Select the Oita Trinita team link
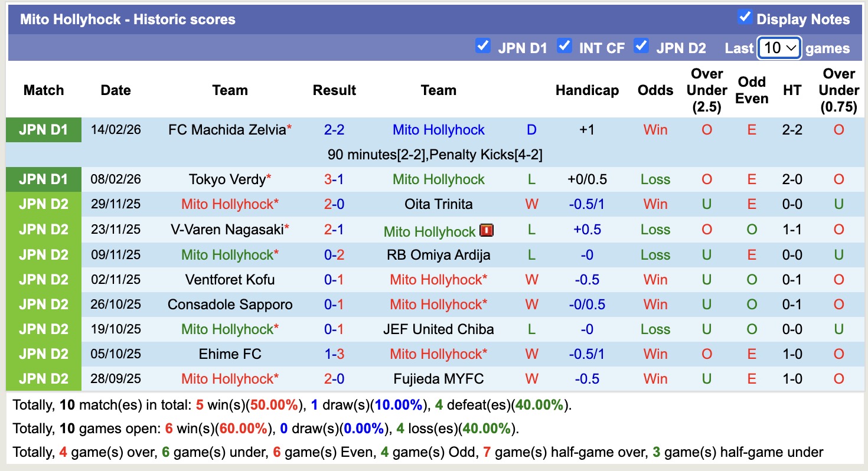Image resolution: width=868 pixels, height=471 pixels. pos(438,204)
